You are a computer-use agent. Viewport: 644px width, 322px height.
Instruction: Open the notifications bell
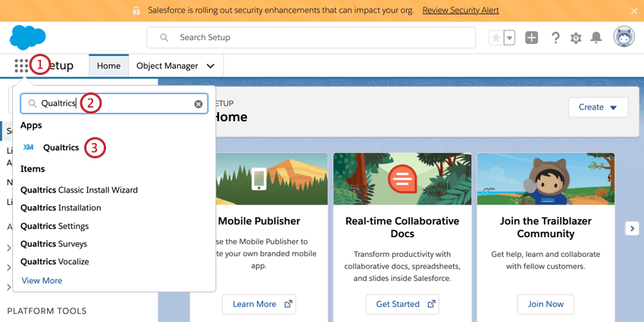[x=596, y=38]
